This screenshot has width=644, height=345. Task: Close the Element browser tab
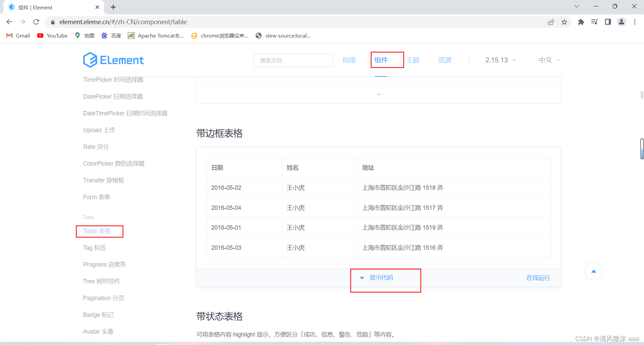(x=97, y=7)
